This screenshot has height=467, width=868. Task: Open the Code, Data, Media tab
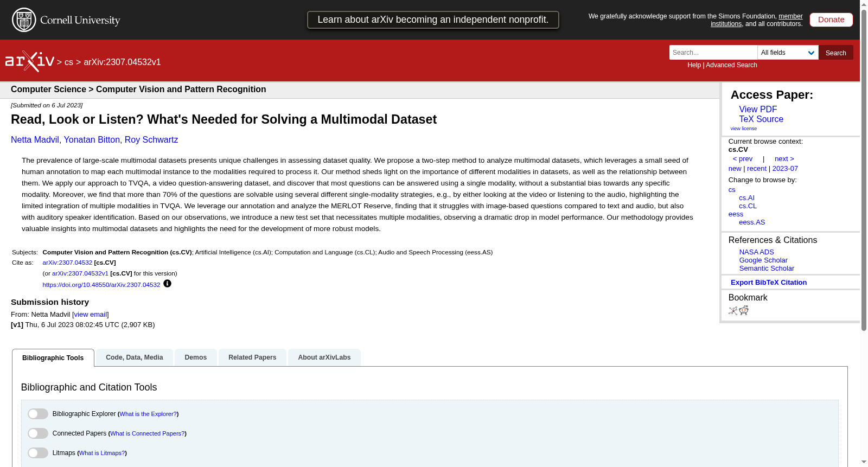(x=135, y=357)
